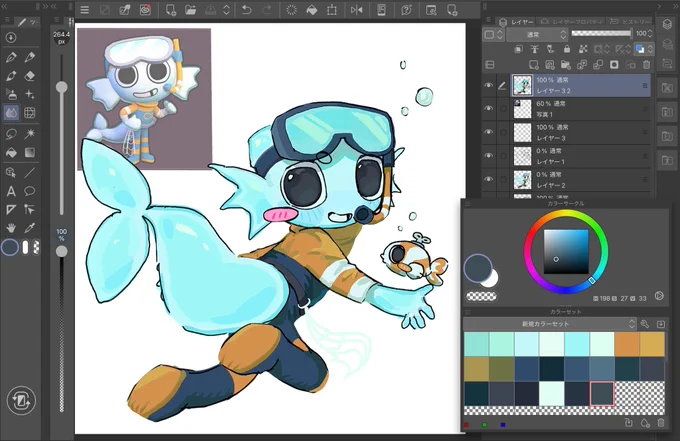Select the Auto select magic wand tool

[x=30, y=134]
